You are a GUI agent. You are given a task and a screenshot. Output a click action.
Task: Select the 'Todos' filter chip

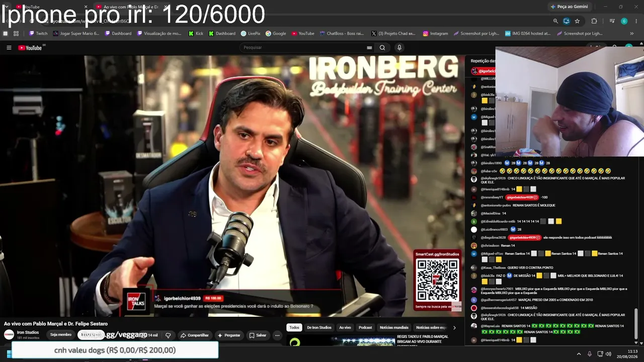point(294,328)
